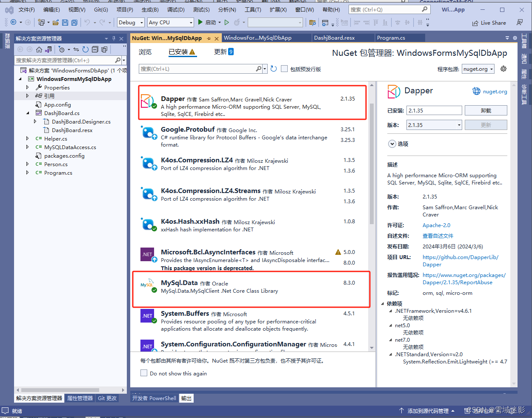Click the 卸载 button to uninstall Dapper
This screenshot has height=418, width=532.
tap(486, 110)
